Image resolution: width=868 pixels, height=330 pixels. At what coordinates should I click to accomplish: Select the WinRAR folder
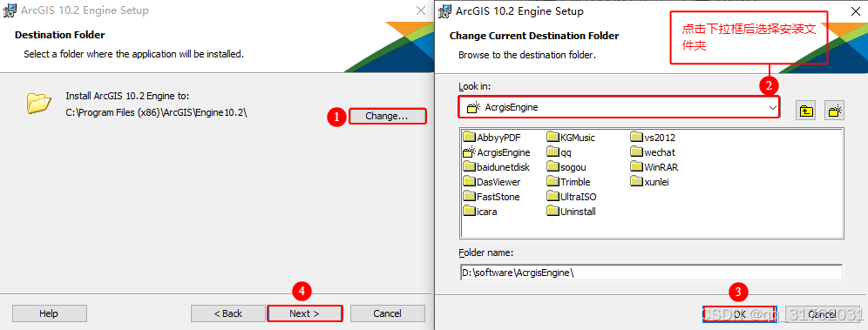click(x=654, y=167)
